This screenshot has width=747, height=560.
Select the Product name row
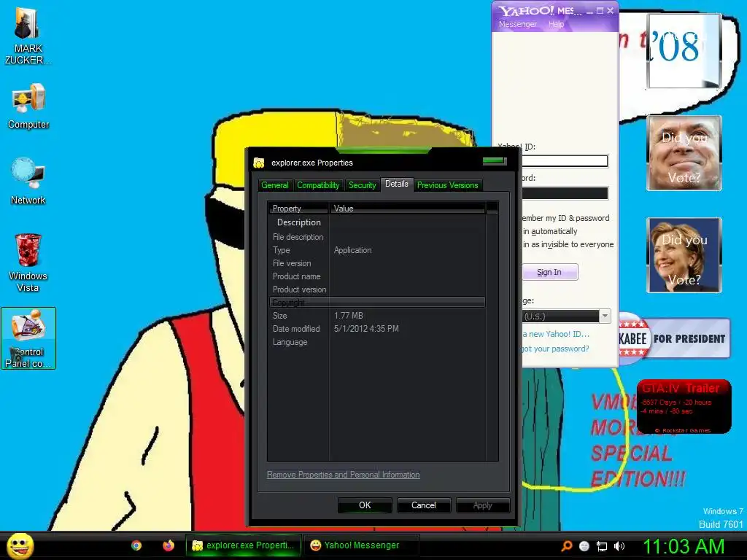point(377,276)
